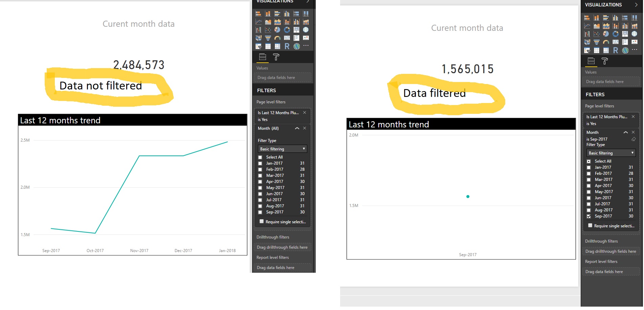Image resolution: width=644 pixels, height=310 pixels.
Task: Open more visuals ellipsis in the right pane
Action: tap(635, 49)
